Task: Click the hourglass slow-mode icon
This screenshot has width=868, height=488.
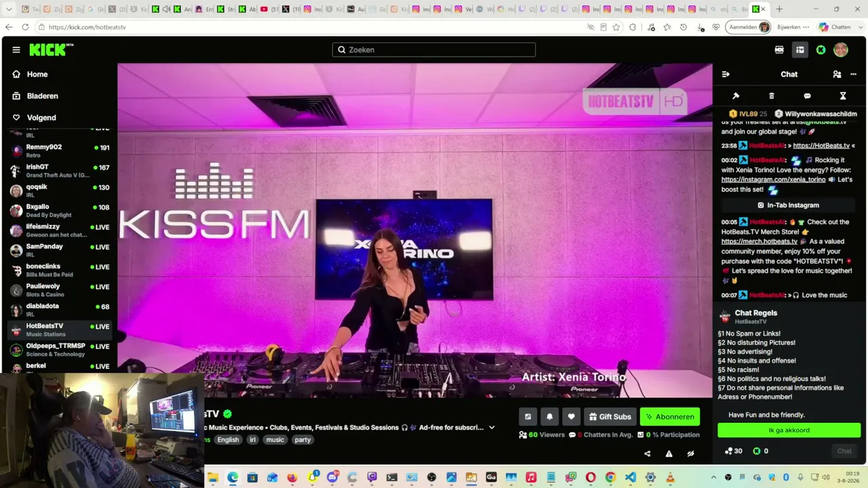Action: tap(843, 96)
